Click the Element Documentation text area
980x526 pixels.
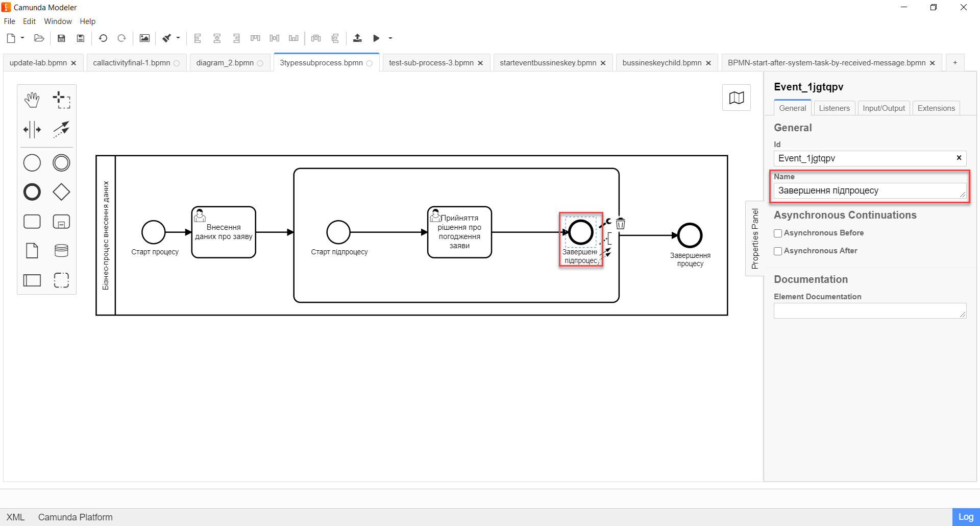(870, 311)
